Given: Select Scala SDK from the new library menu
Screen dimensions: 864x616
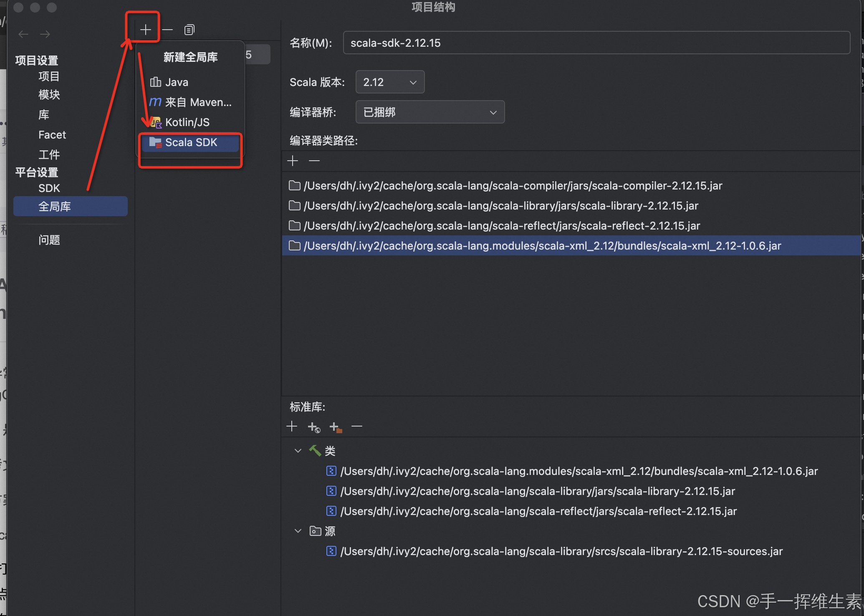Looking at the screenshot, I should tap(191, 142).
